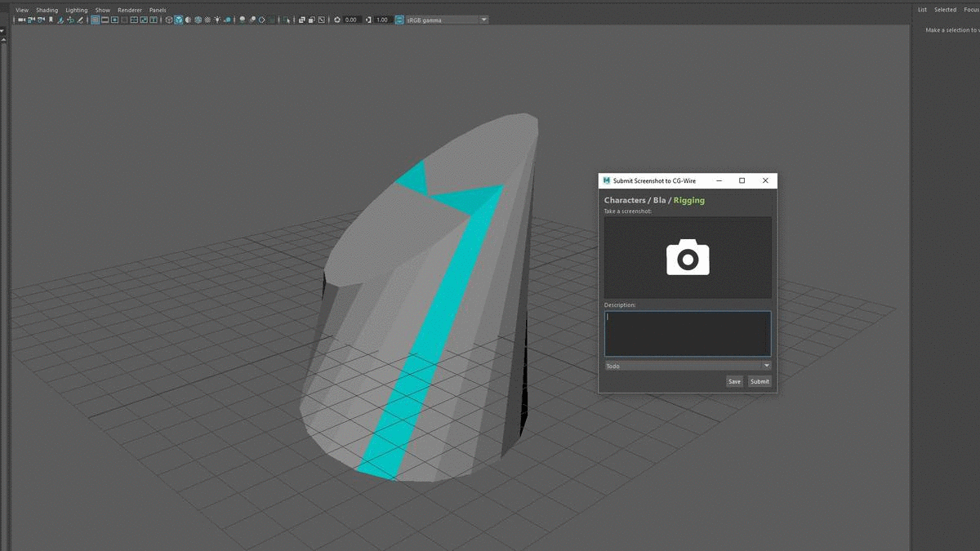The height and width of the screenshot is (551, 980).
Task: Toggle the viewport Grid display button
Action: coord(96,20)
